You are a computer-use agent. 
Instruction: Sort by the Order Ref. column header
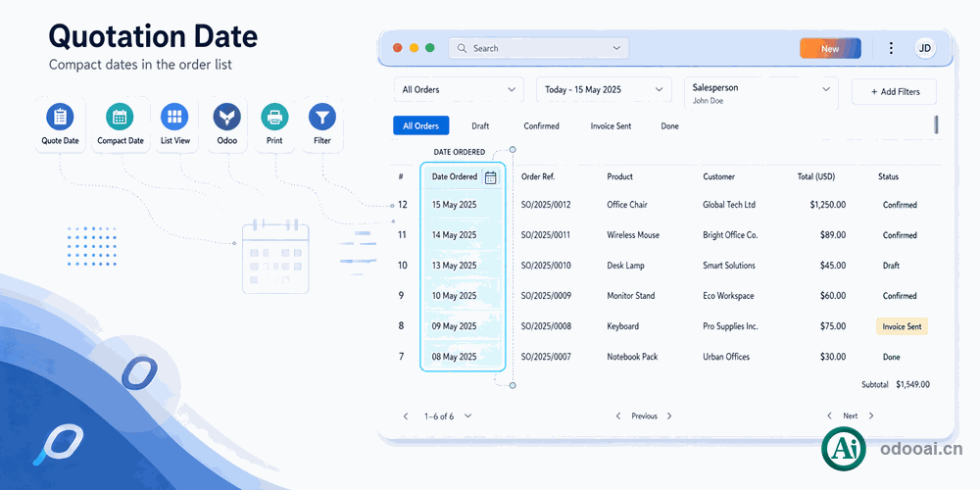pyautogui.click(x=538, y=176)
